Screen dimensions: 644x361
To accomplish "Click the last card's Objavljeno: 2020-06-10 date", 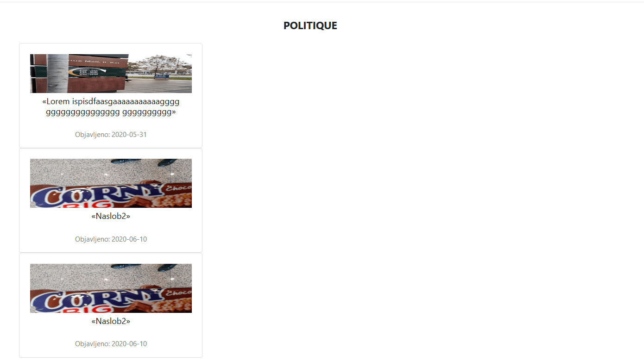I will (x=111, y=344).
